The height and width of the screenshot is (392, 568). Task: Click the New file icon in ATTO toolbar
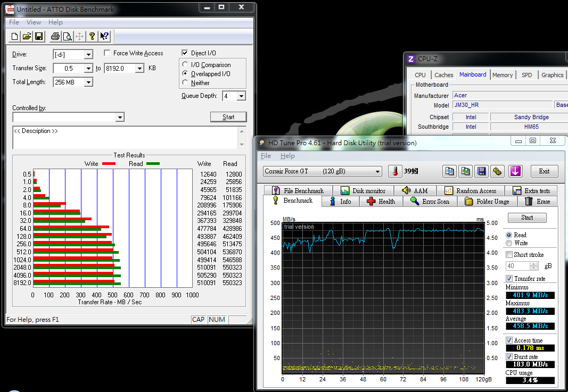coord(14,36)
